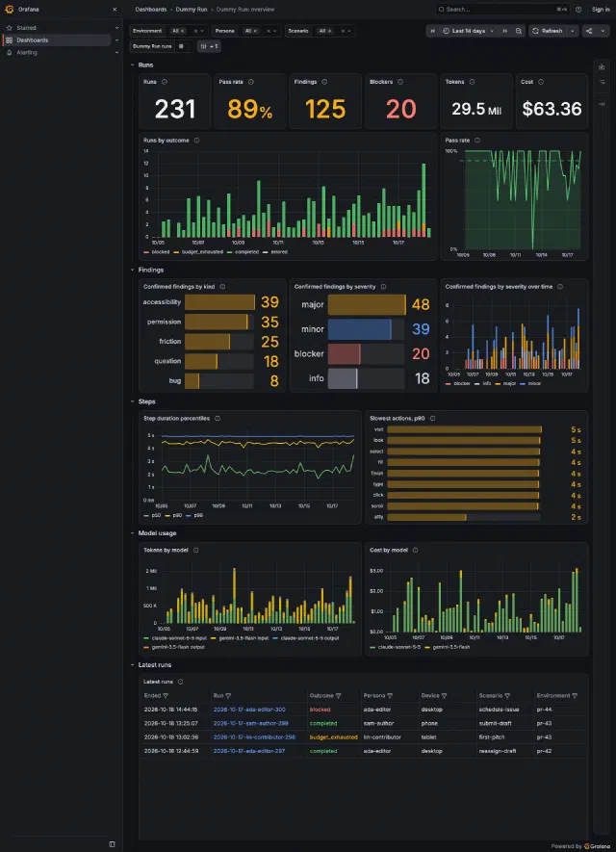Toggle the sidebar dock icon at bottom

[x=112, y=844]
